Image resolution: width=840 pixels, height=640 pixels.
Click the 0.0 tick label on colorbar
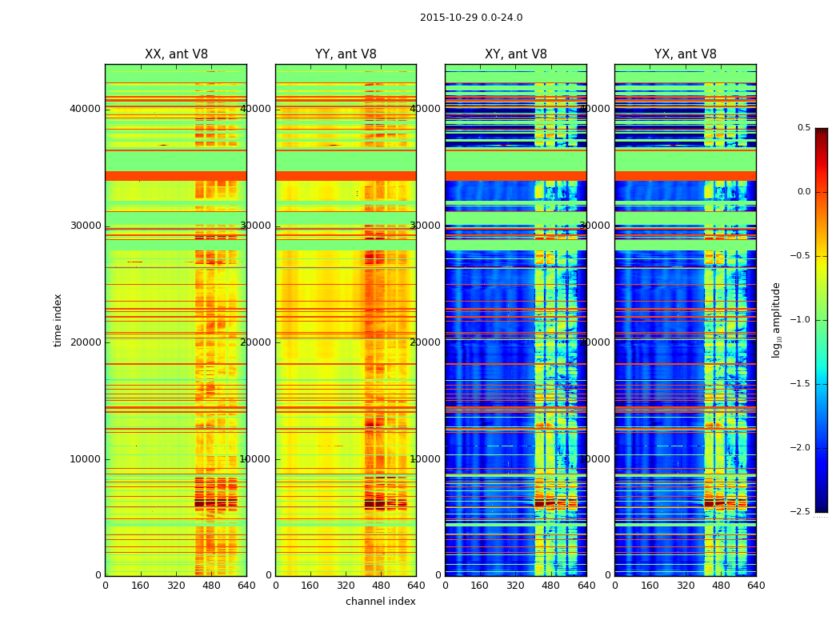click(x=803, y=192)
